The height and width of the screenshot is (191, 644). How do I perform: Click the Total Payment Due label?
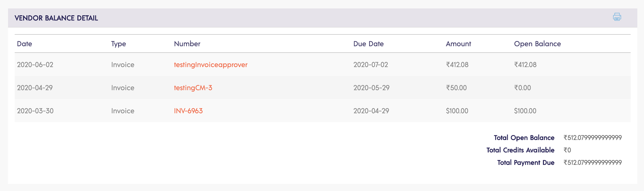(x=526, y=163)
